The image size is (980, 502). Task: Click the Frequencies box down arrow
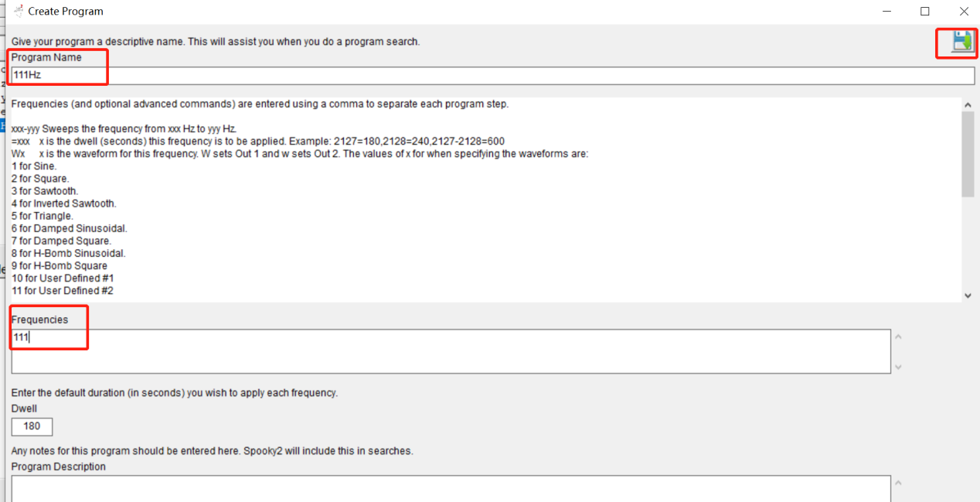pyautogui.click(x=898, y=367)
